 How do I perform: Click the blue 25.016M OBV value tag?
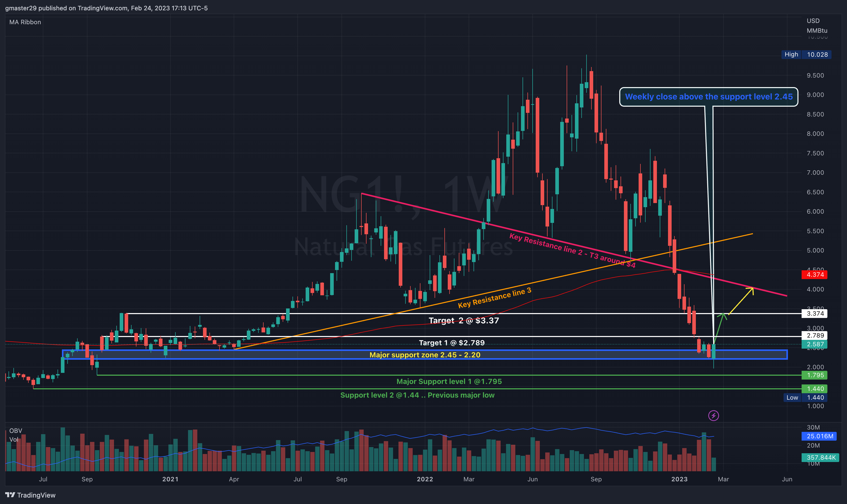click(x=819, y=436)
